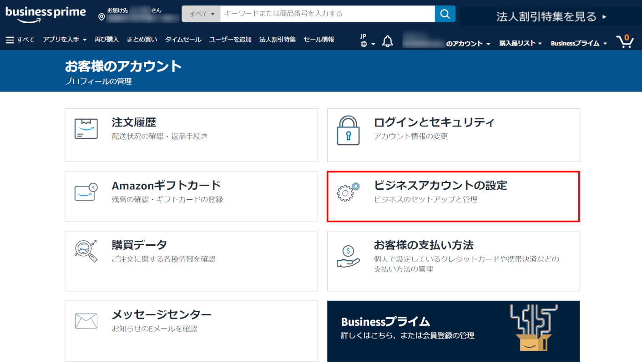Open the shopping cart icon
The image size is (642, 364).
click(x=625, y=41)
